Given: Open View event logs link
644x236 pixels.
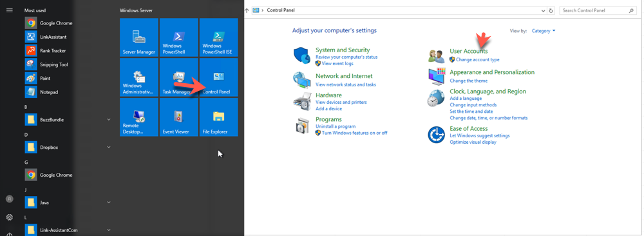Looking at the screenshot, I should click(337, 64).
